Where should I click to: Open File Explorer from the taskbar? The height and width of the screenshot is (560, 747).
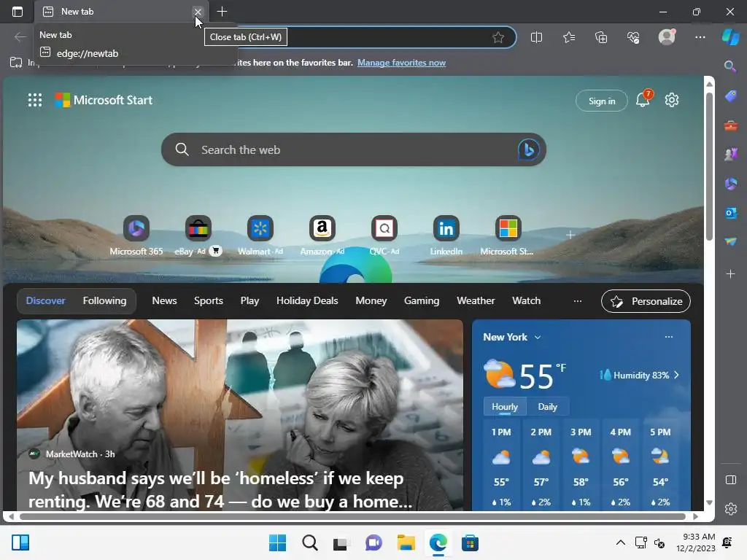click(x=406, y=542)
